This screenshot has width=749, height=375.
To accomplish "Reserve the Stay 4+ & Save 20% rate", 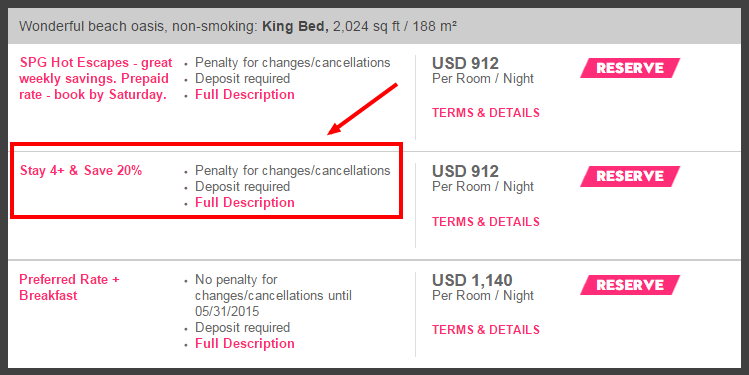I will [630, 176].
